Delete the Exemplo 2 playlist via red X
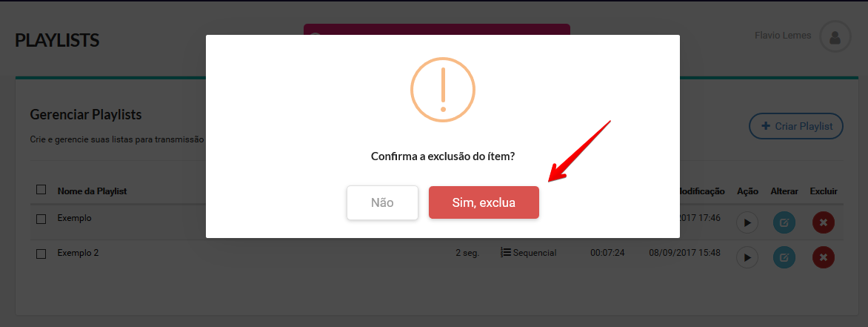The height and width of the screenshot is (327, 868). (823, 257)
